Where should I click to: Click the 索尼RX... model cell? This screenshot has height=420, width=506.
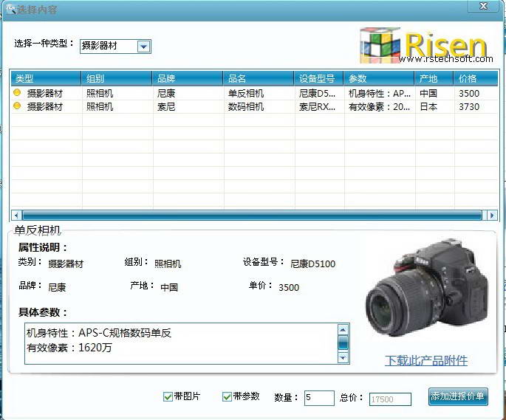coord(317,107)
